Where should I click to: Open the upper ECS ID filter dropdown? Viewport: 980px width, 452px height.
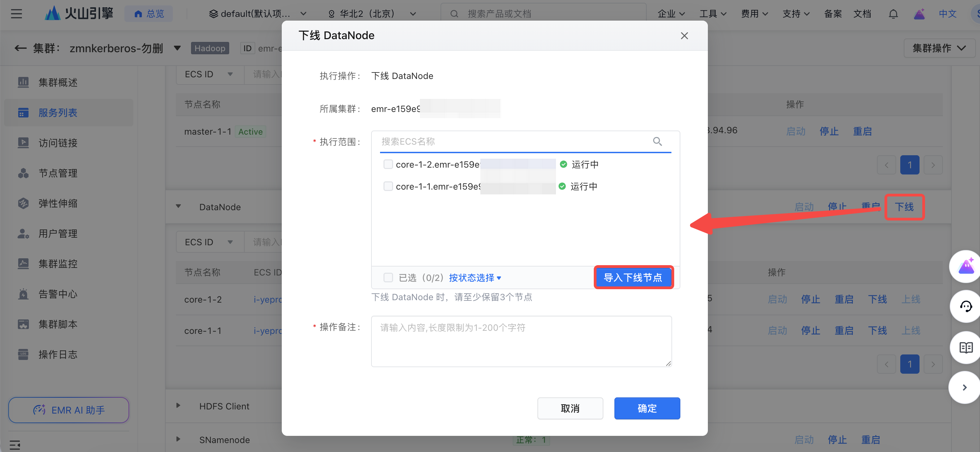[209, 74]
